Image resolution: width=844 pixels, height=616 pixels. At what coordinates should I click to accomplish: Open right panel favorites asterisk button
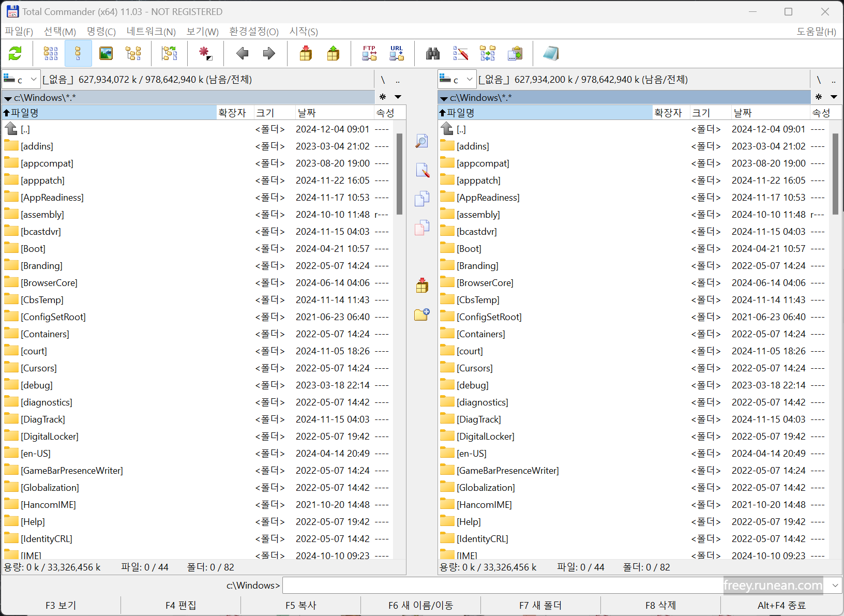[819, 97]
